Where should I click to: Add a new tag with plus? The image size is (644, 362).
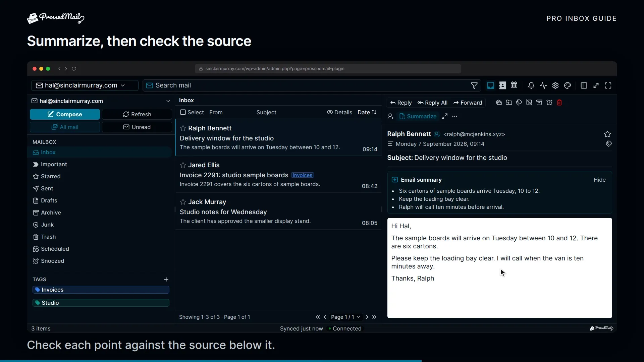click(x=166, y=280)
